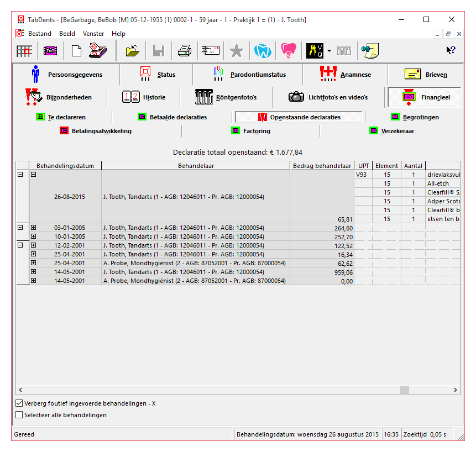Sort by Behandelingsdatum column header
This screenshot has width=476, height=452.
point(65,166)
